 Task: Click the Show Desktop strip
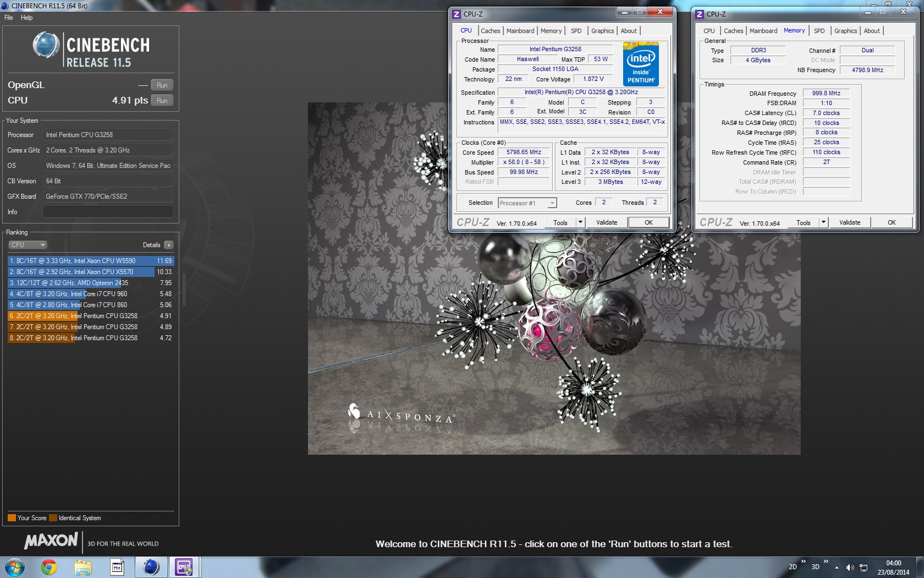[920, 568]
